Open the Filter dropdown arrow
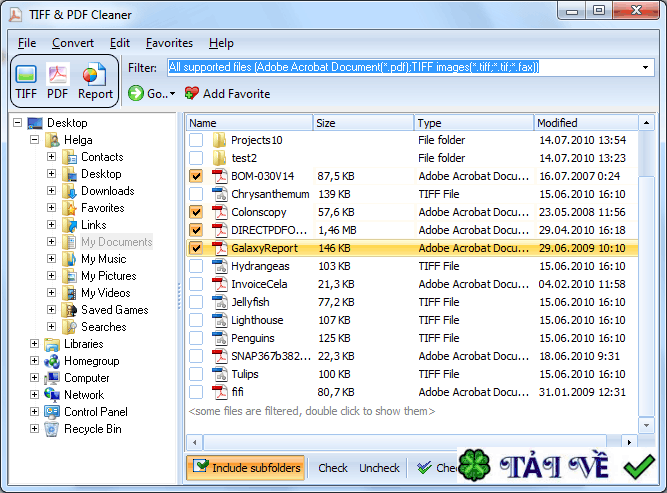 click(645, 68)
